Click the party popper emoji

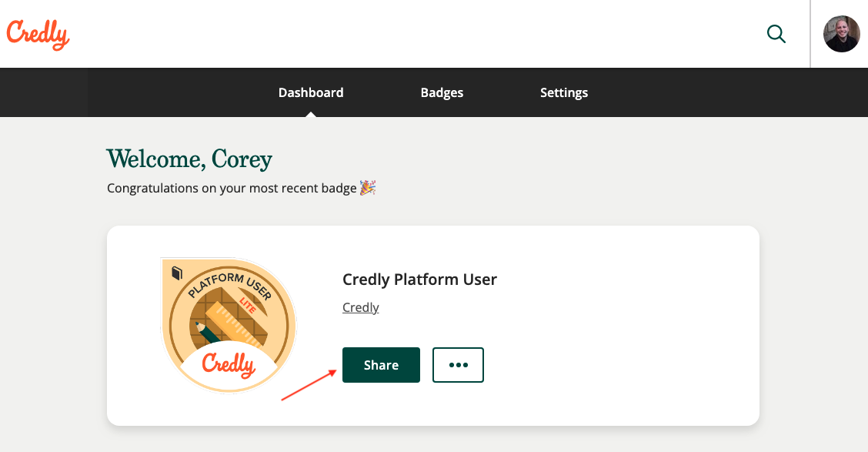(368, 188)
